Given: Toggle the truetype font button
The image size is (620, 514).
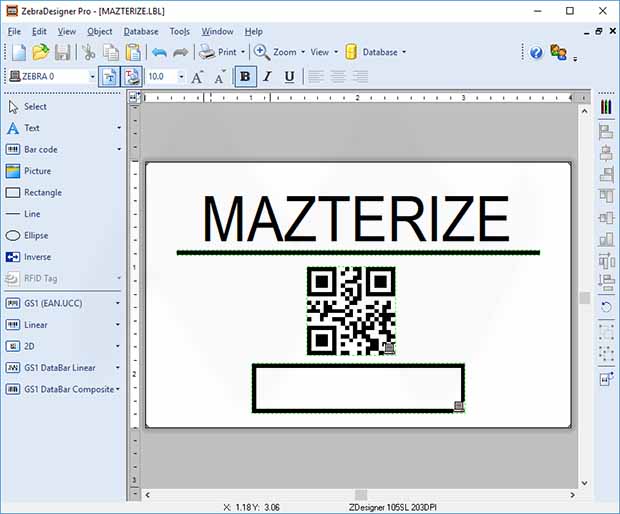Looking at the screenshot, I should click(110, 77).
